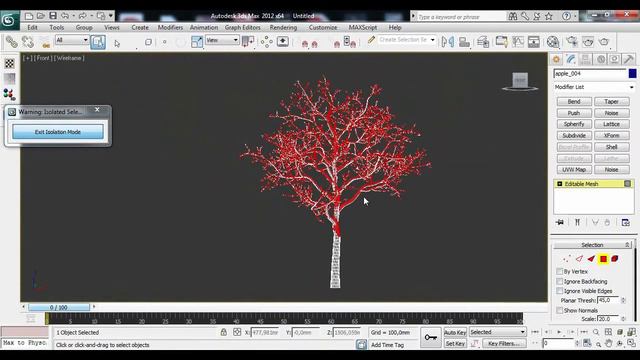Image resolution: width=640 pixels, height=360 pixels.
Task: Open the Modifiers menu
Action: (x=170, y=28)
